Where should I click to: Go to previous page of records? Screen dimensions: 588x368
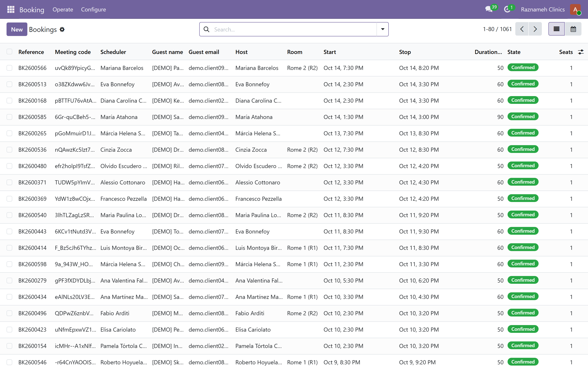coord(522,29)
